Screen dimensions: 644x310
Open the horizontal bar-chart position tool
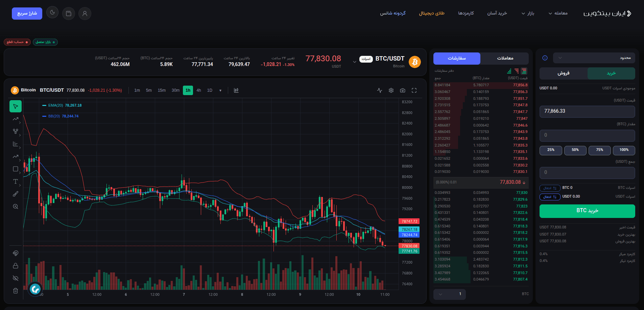pos(16,144)
